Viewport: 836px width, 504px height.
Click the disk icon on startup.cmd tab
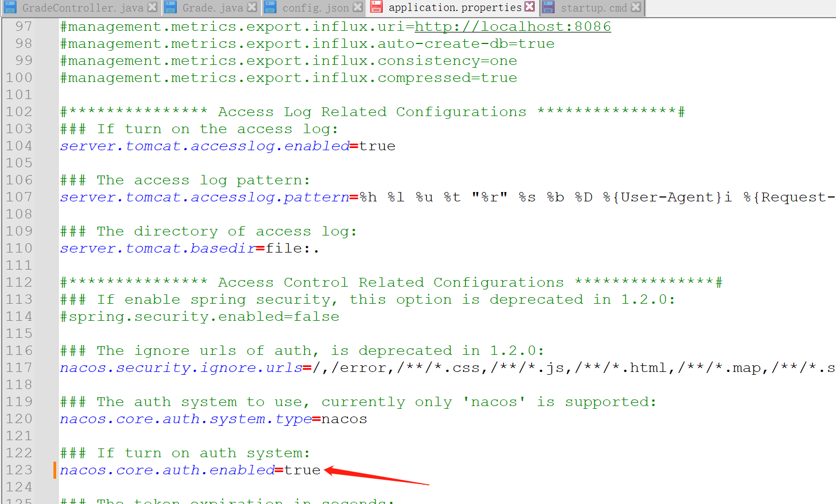(548, 7)
